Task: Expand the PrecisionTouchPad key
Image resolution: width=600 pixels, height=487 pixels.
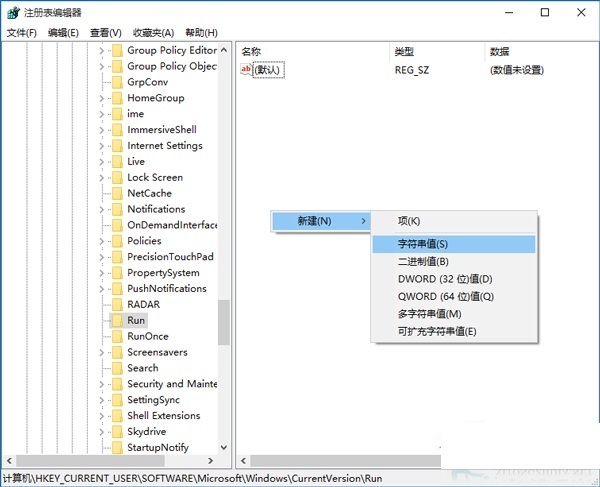Action: tap(101, 257)
